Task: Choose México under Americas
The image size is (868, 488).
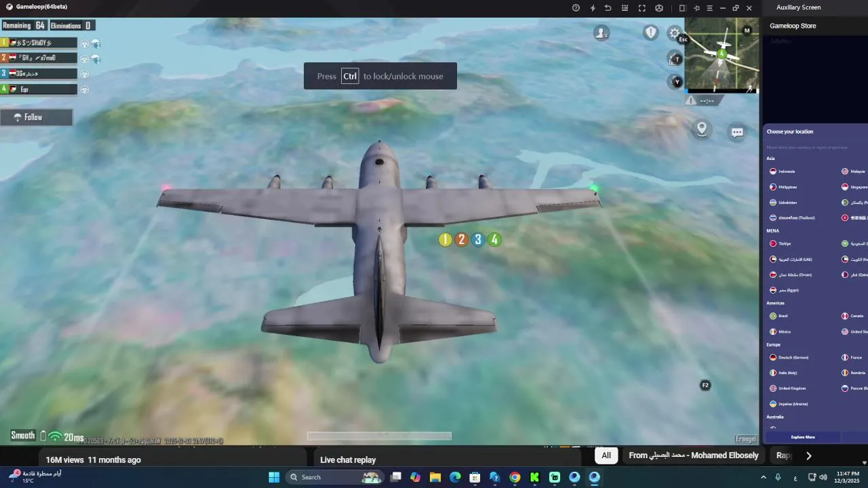Action: tap(781, 331)
